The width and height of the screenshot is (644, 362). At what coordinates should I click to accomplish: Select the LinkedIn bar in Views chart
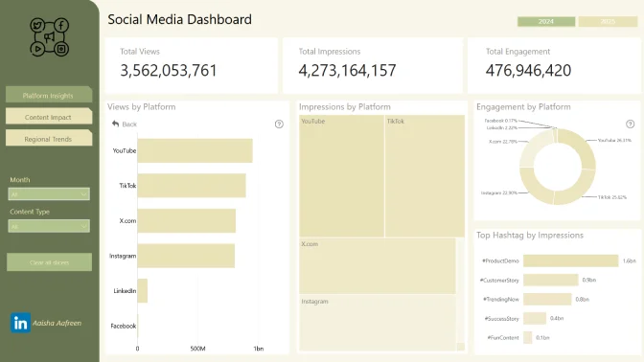point(143,290)
